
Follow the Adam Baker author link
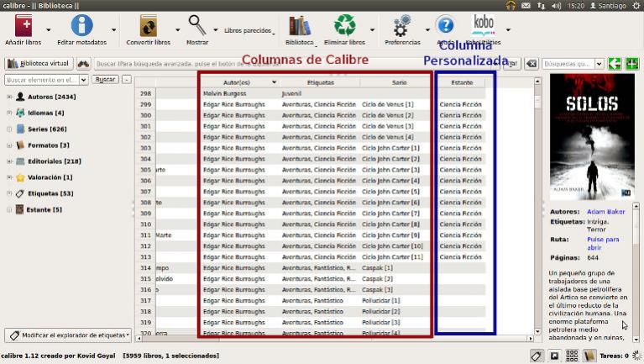(605, 212)
